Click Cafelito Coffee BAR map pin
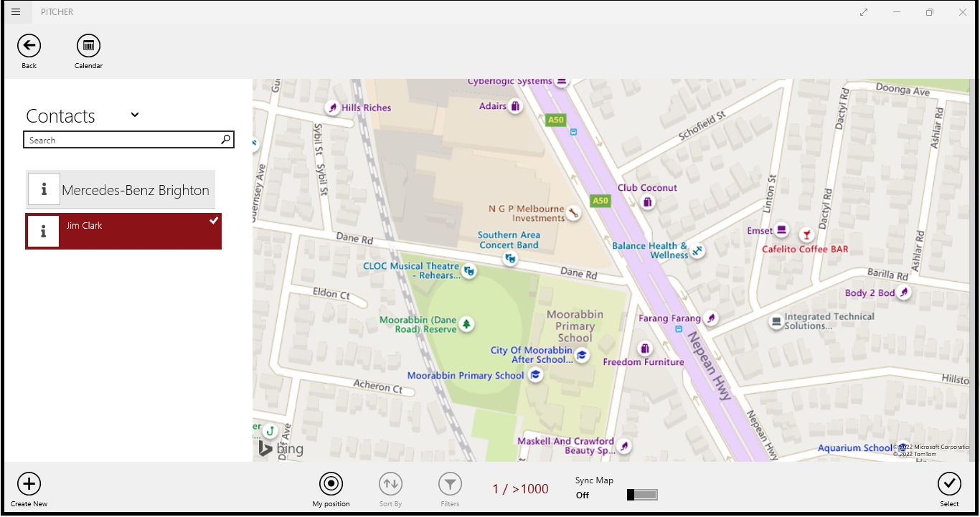 point(807,234)
